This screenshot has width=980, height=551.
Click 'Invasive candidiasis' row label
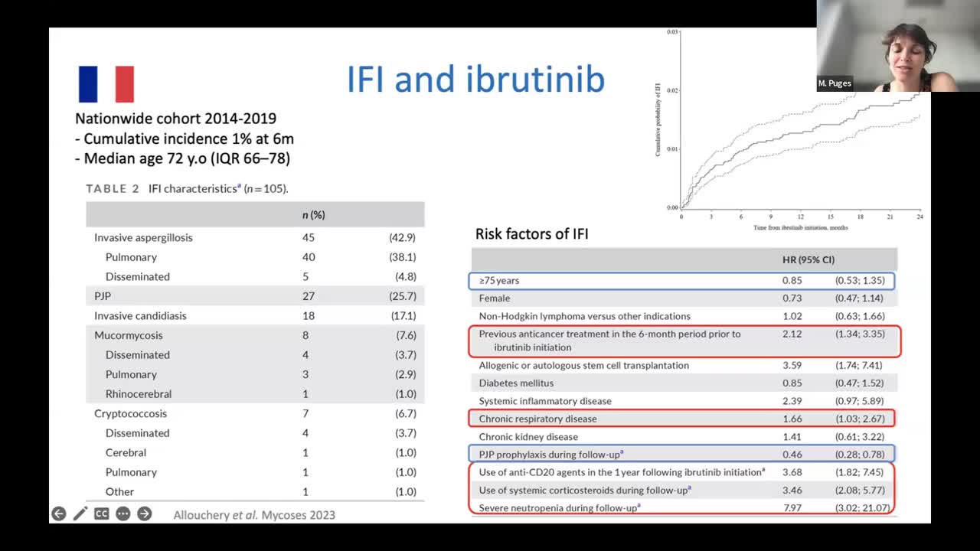140,315
